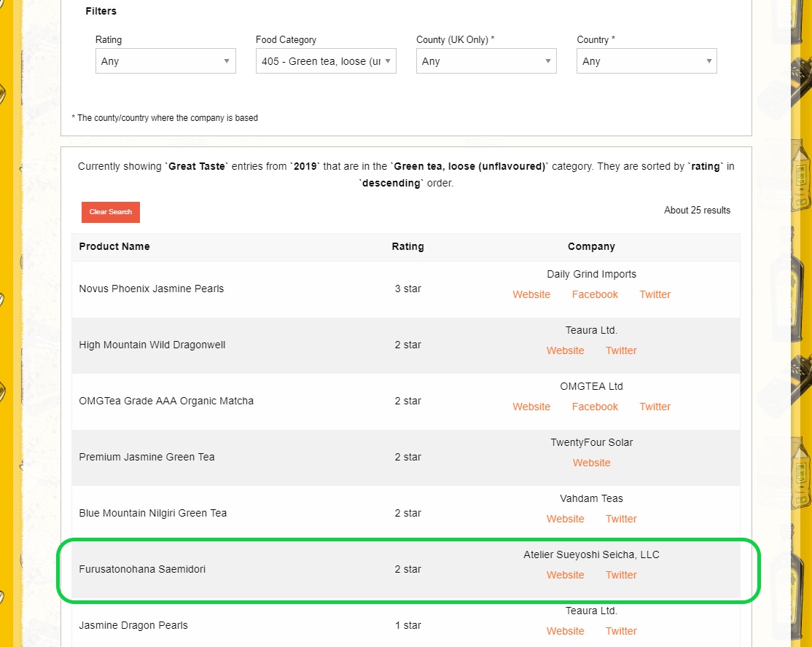Select 'Jasmine Dragon Pearls' product name
The width and height of the screenshot is (812, 647).
133,625
